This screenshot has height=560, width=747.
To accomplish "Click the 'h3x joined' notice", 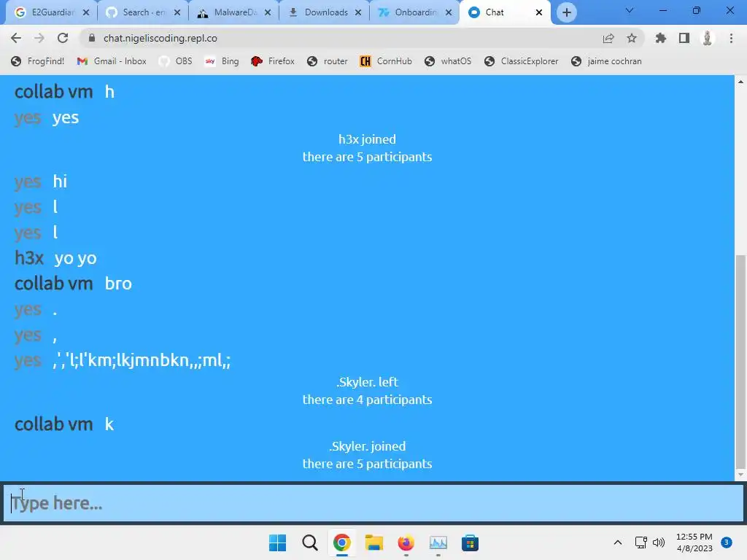I will [368, 139].
